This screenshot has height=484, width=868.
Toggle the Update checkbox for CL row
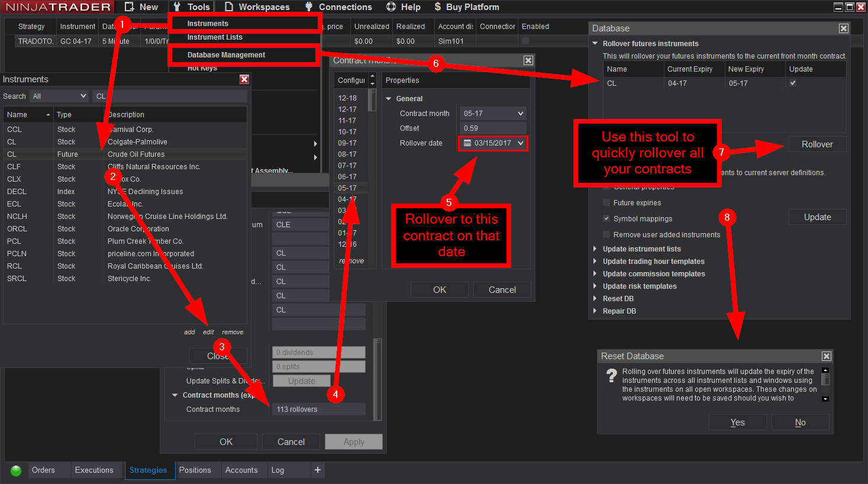pos(793,83)
